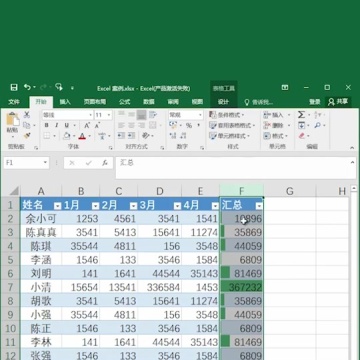Open the Clear eraser tool
Image resolution: width=360 pixels, height=360 pixels.
302,136
